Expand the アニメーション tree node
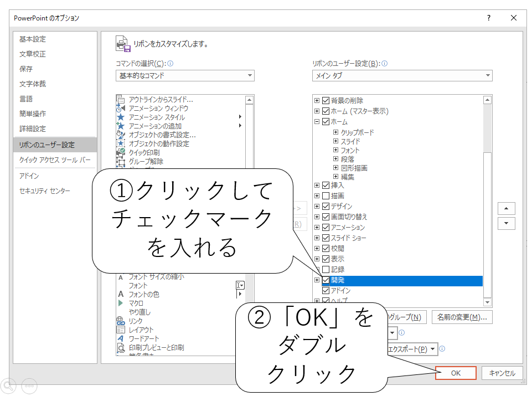This screenshot has width=532, height=396. 317,227
